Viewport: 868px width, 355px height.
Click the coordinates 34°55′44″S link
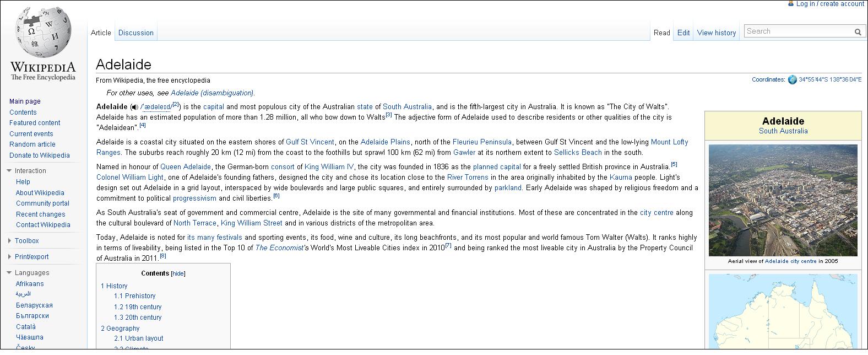click(830, 79)
